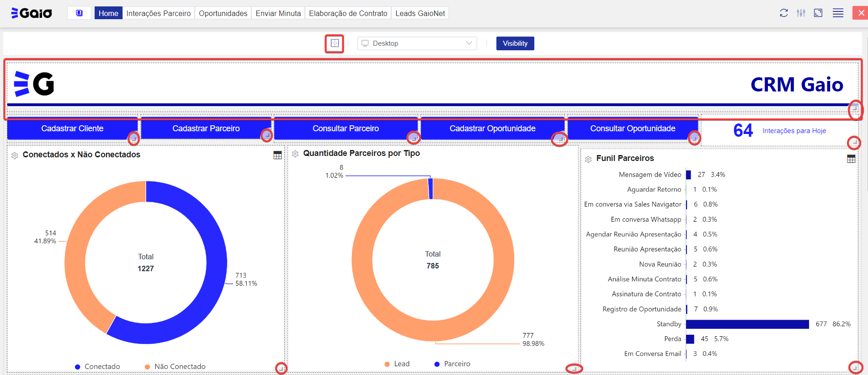Click the Cadastrar Cliente button

click(x=72, y=129)
